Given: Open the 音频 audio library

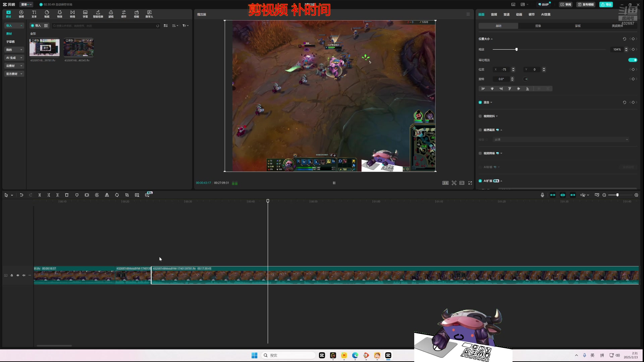Looking at the screenshot, I should point(21,14).
